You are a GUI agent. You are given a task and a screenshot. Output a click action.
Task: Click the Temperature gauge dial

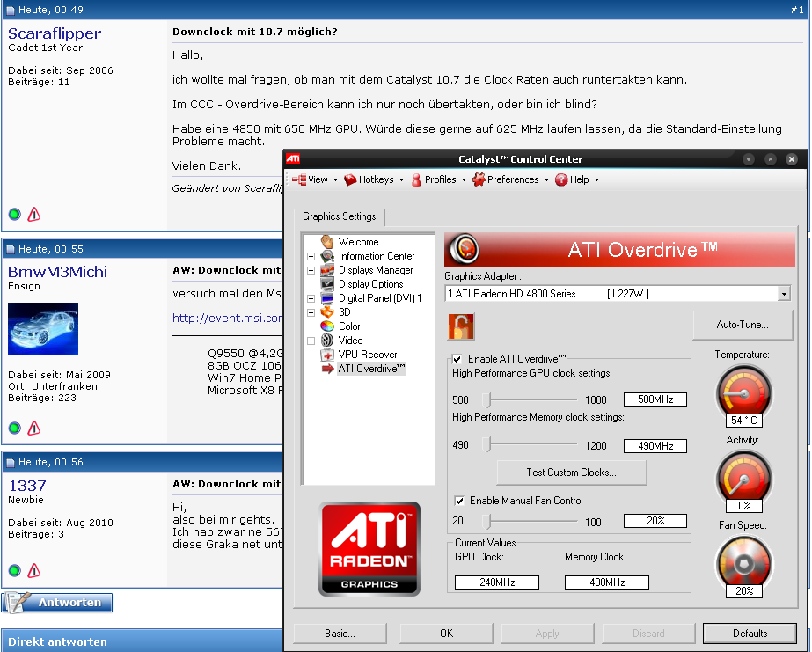click(743, 392)
